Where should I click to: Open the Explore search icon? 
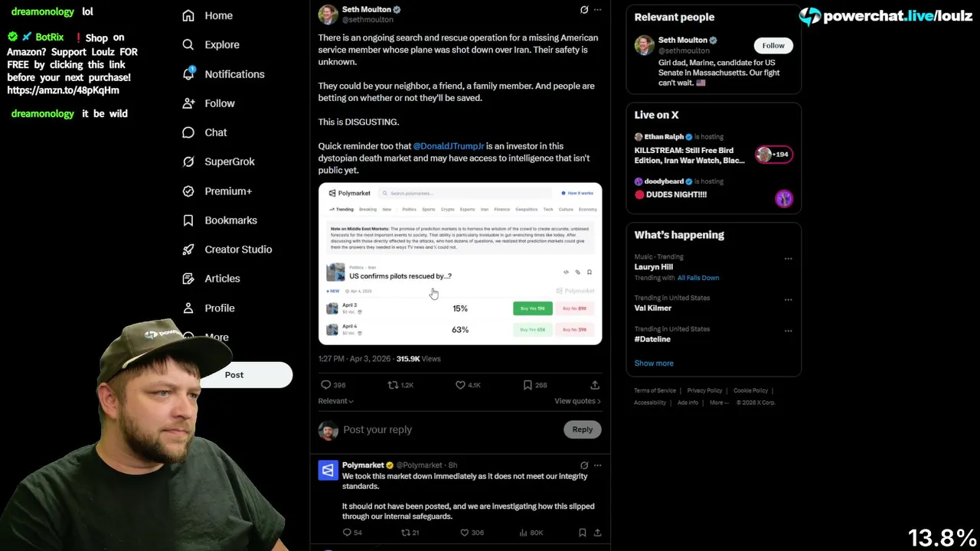(188, 44)
